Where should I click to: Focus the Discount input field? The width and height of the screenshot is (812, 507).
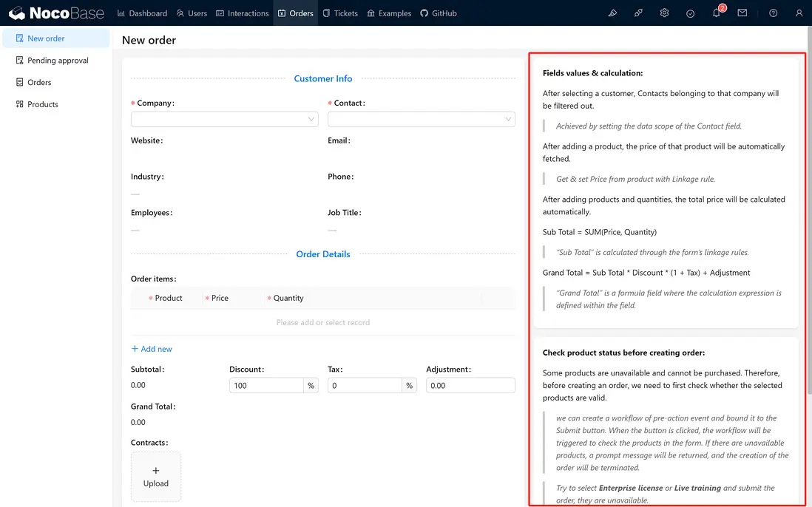click(266, 386)
